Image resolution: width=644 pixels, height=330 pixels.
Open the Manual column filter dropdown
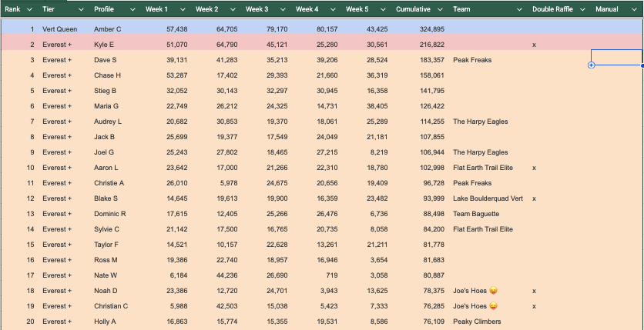pyautogui.click(x=635, y=9)
